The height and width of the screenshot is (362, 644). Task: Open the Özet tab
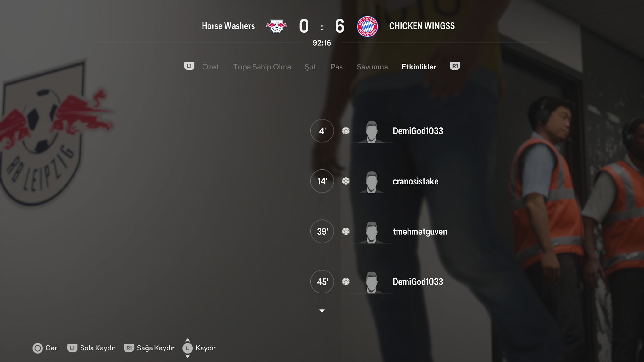point(210,67)
